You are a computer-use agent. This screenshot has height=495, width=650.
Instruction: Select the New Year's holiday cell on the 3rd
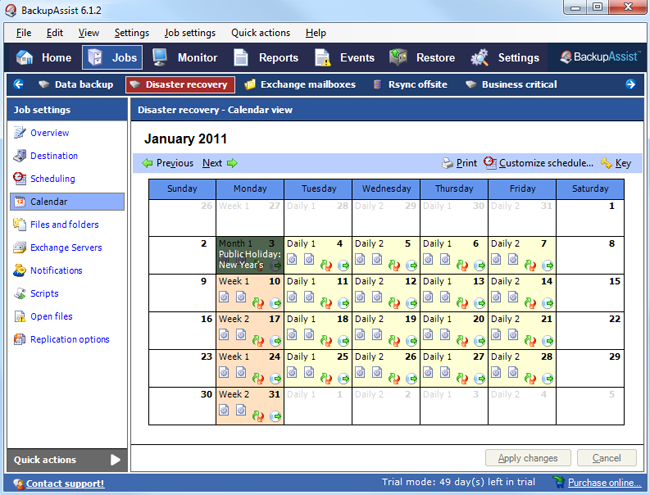(x=250, y=255)
